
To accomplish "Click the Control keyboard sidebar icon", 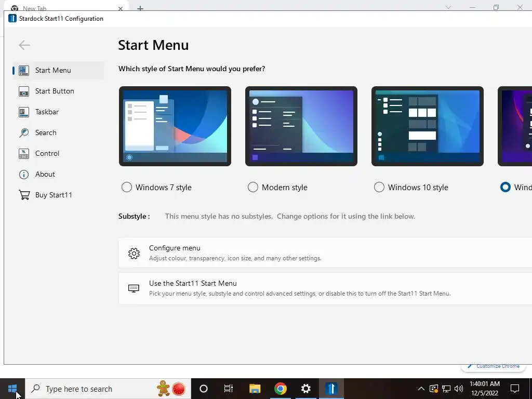I will coord(24,153).
